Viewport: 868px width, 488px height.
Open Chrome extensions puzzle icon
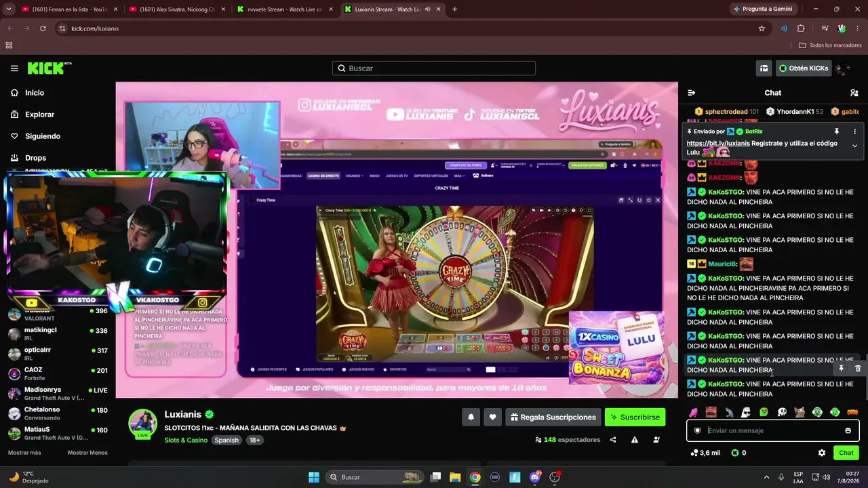coord(801,28)
